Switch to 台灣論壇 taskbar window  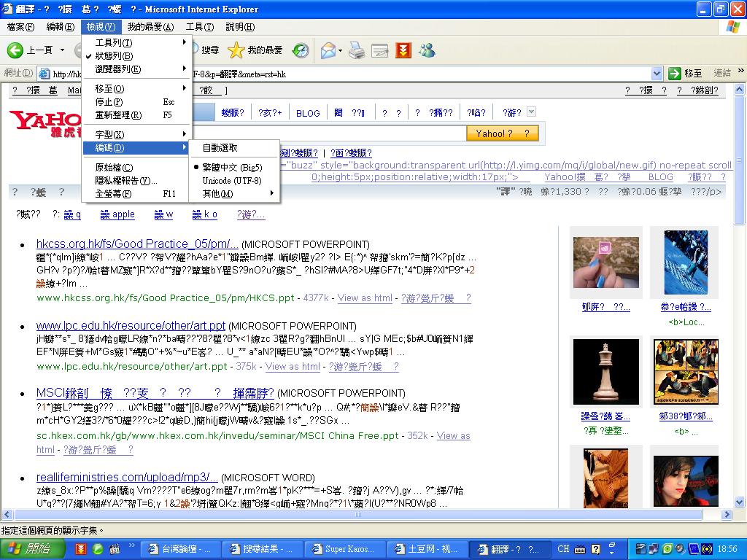pyautogui.click(x=181, y=549)
